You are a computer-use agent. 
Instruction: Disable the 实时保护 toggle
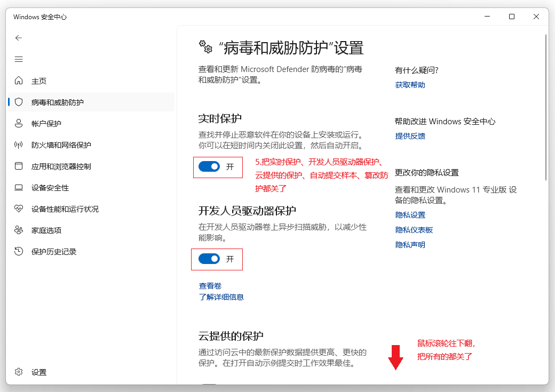(x=210, y=166)
